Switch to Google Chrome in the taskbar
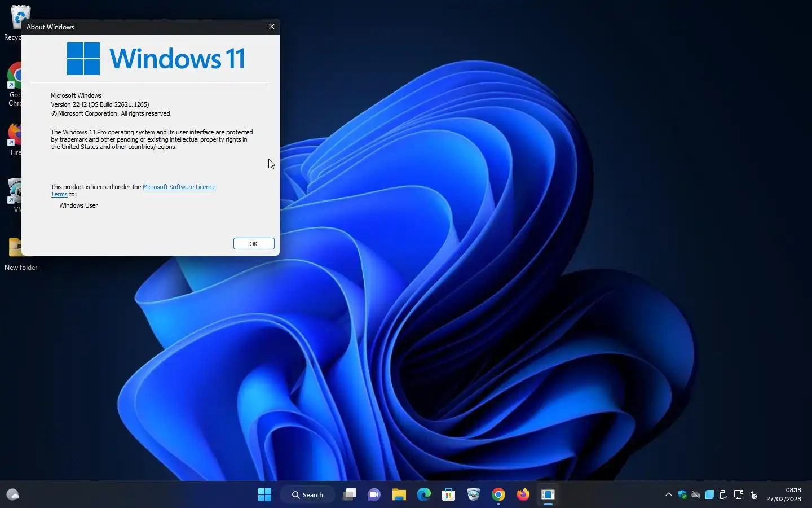 click(498, 495)
